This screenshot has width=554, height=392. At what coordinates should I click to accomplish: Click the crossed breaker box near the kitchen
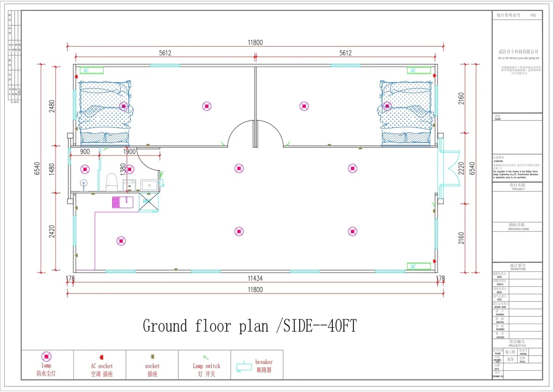pos(149,202)
